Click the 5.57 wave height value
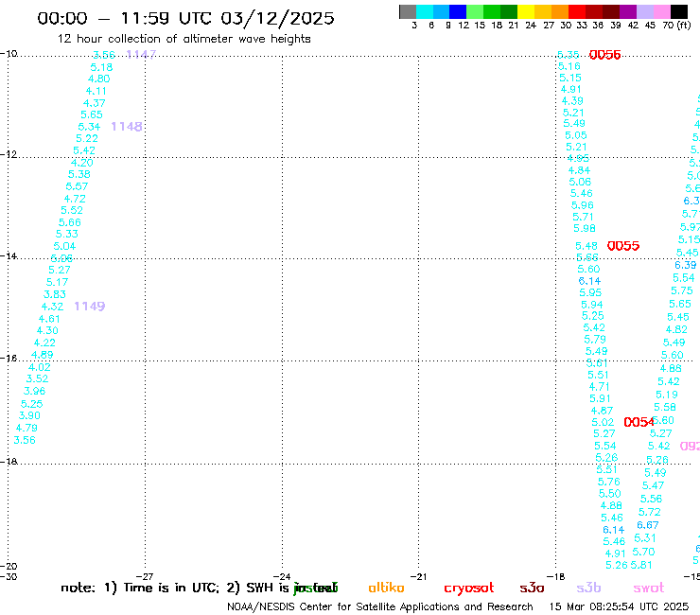Image resolution: width=700 pixels, height=615 pixels. pyautogui.click(x=77, y=186)
